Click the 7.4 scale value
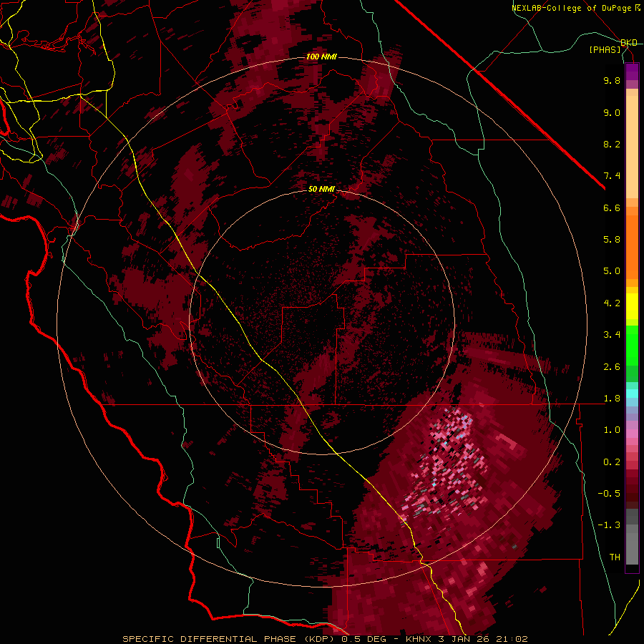The image size is (644, 644). pos(612,176)
